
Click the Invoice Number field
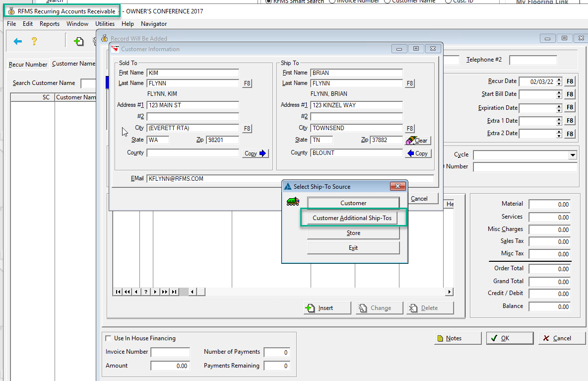point(170,352)
